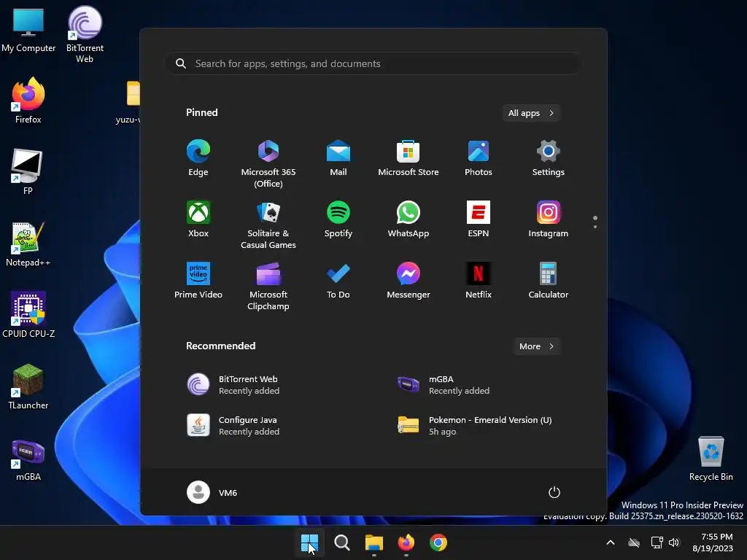The height and width of the screenshot is (560, 747).
Task: Open Solitaire & Casual Games
Action: (x=268, y=225)
